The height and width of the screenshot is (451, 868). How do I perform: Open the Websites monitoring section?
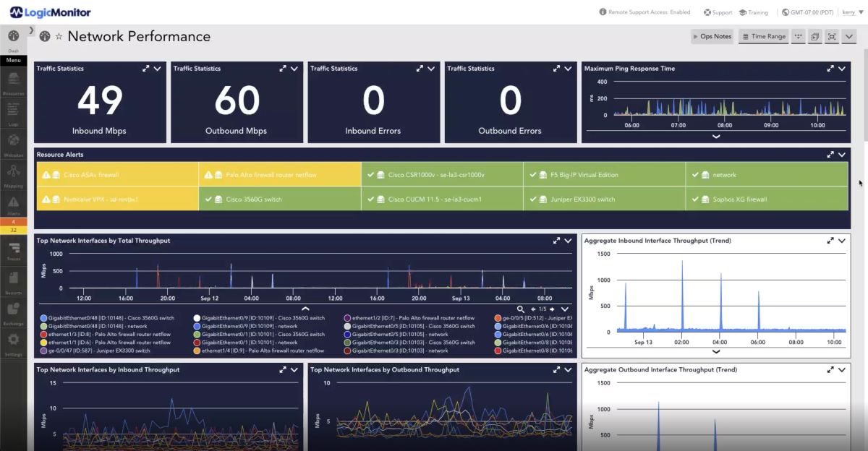tap(13, 145)
